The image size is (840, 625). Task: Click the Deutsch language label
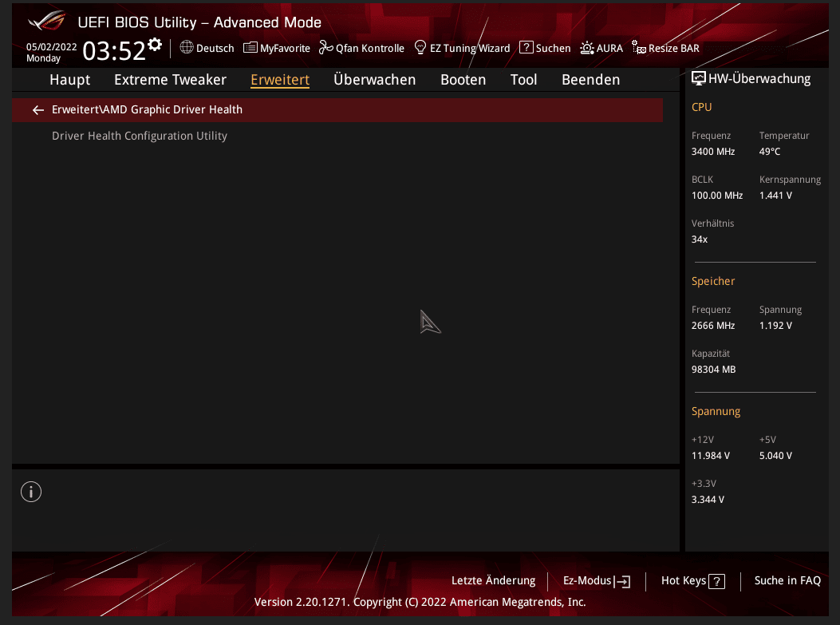215,48
